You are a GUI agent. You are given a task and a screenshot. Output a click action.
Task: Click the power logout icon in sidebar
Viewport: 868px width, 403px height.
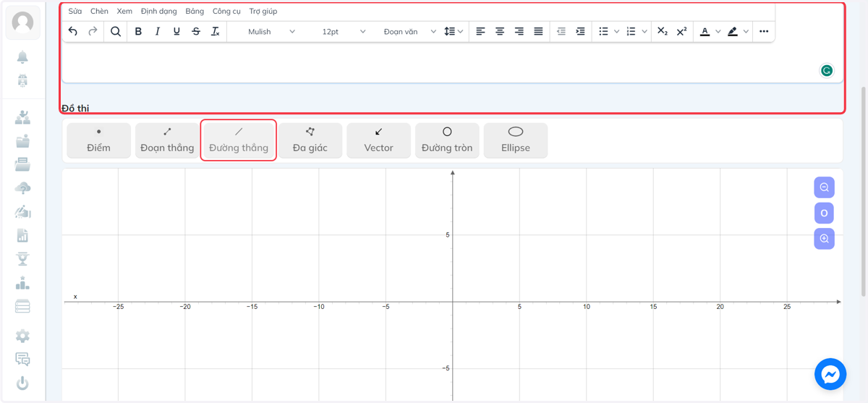click(x=22, y=383)
